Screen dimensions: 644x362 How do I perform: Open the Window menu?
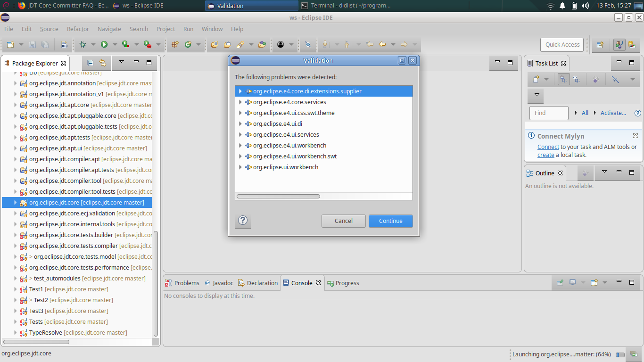[x=212, y=29]
